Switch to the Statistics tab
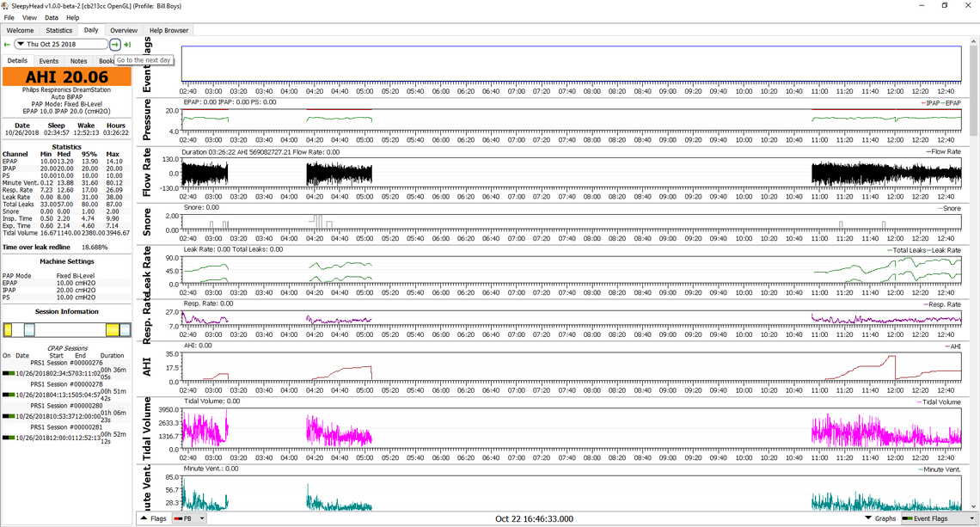980x527 pixels. pos(59,30)
